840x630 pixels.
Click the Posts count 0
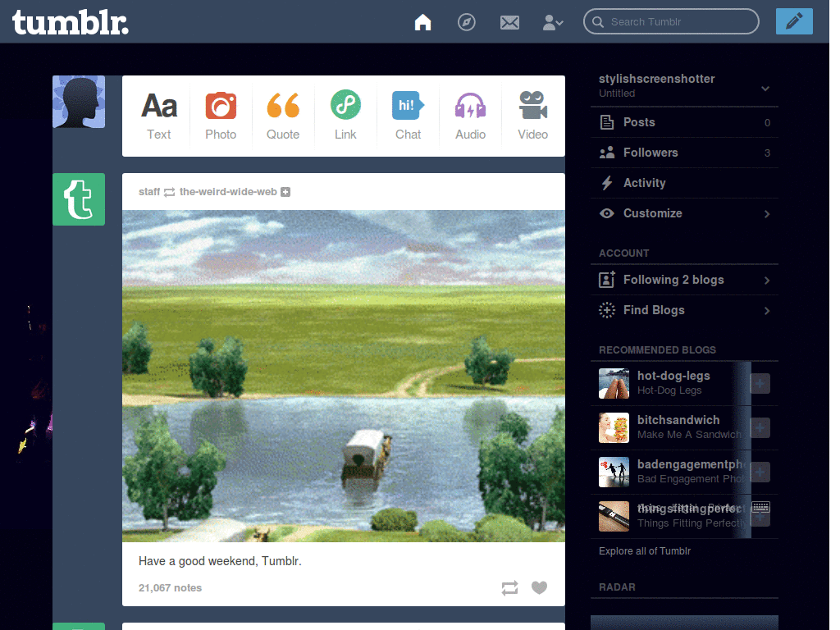click(x=767, y=123)
